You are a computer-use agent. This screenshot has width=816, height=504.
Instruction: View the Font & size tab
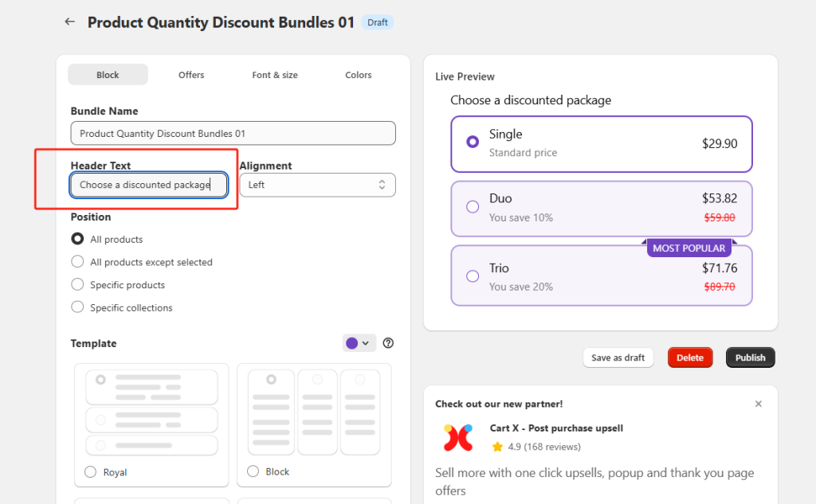[x=274, y=74]
